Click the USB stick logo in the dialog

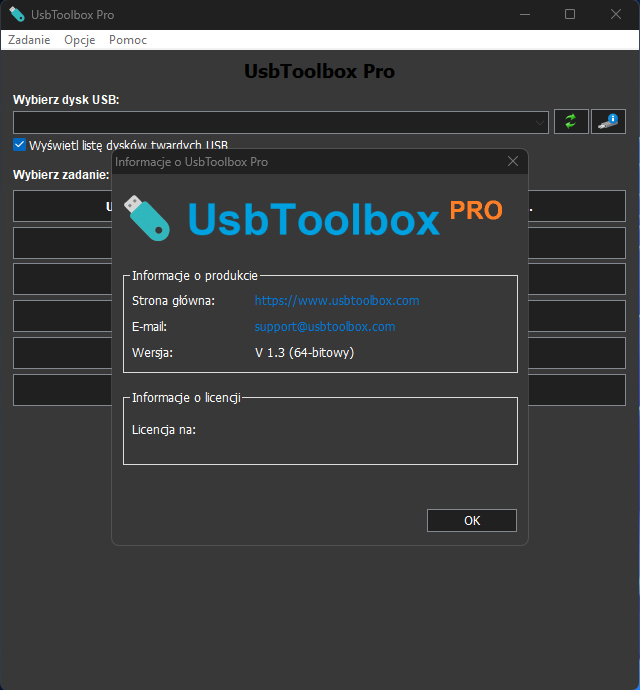tap(147, 218)
